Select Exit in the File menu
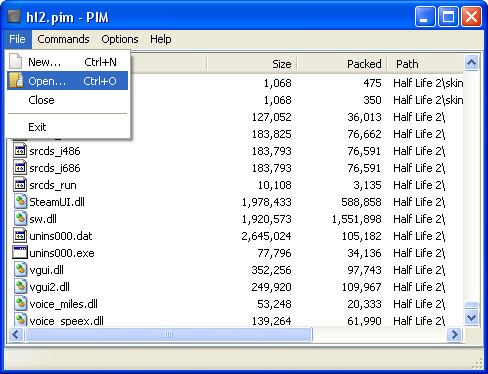The image size is (488, 374). [67, 127]
